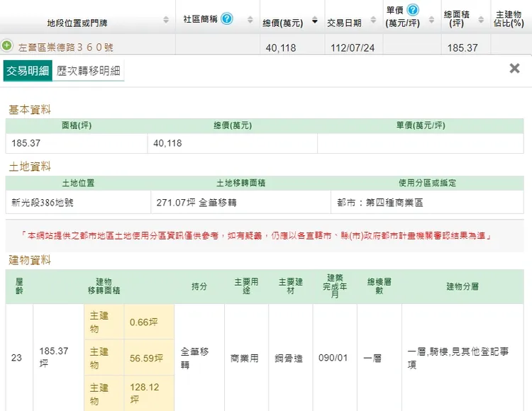532x411 pixels.
Task: Select area 185.37 in top list row
Action: (x=462, y=47)
